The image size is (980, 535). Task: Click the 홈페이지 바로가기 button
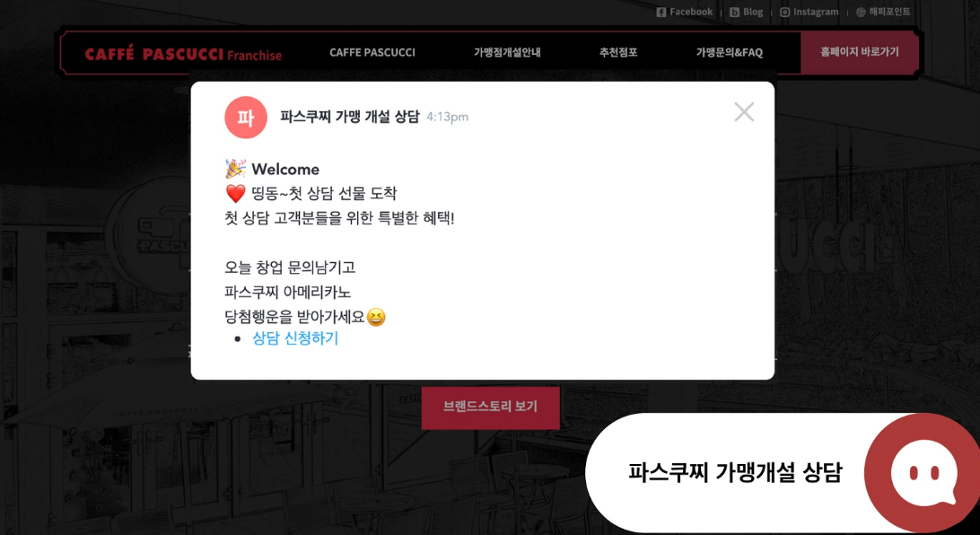tap(860, 52)
